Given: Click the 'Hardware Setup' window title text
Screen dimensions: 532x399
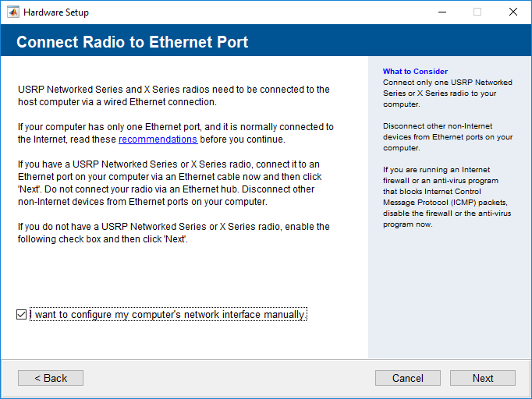Looking at the screenshot, I should click(56, 12).
